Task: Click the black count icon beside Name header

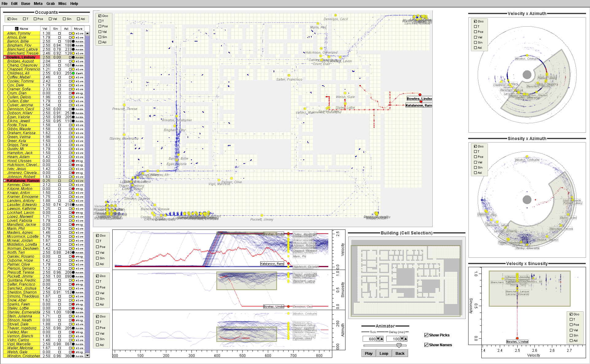Action: click(x=17, y=29)
